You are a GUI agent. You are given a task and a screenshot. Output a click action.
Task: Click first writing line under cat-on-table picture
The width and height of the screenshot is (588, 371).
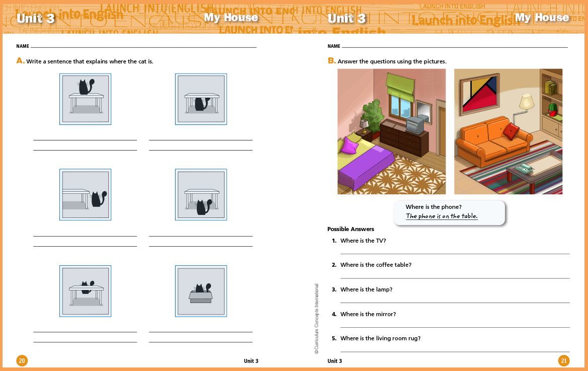85,140
